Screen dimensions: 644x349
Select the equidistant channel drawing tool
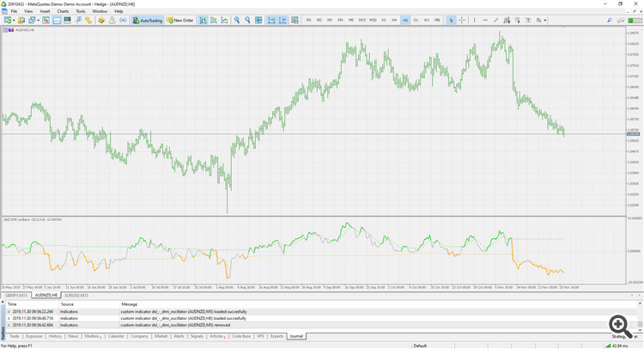[x=507, y=20]
